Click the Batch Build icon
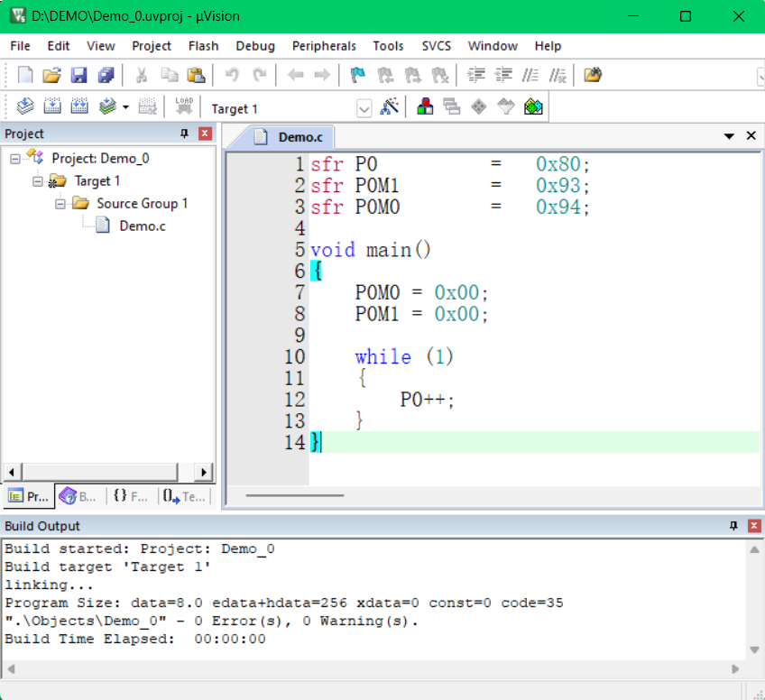This screenshot has height=700, width=765. [x=107, y=106]
